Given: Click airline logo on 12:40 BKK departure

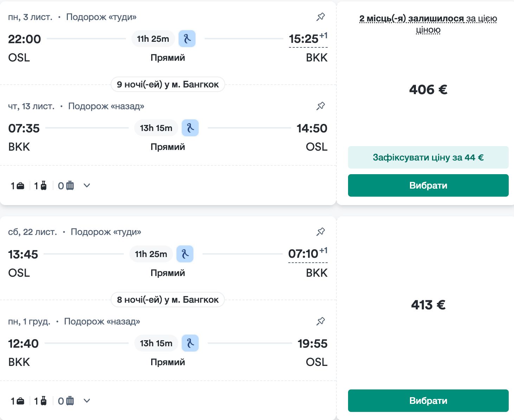Looking at the screenshot, I should [190, 343].
